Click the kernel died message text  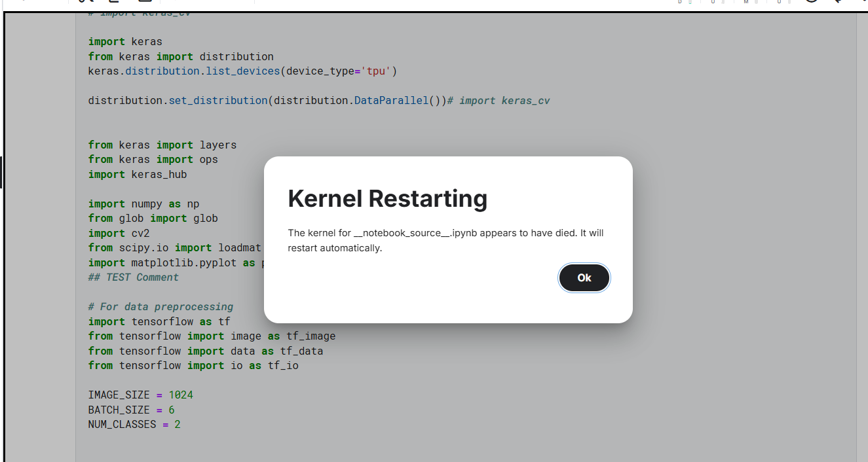pos(445,240)
